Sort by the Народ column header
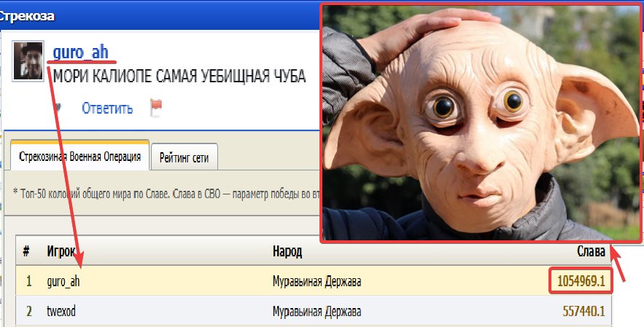The image size is (644, 327). [287, 251]
